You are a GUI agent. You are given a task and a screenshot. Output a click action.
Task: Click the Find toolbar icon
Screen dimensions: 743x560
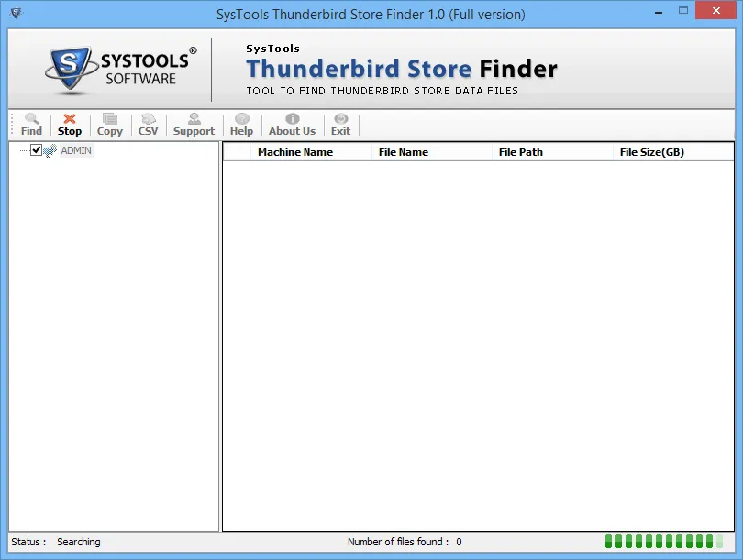[x=31, y=125]
